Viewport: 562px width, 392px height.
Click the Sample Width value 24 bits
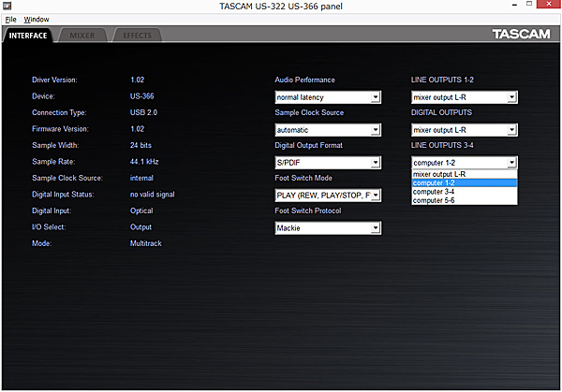pos(140,145)
